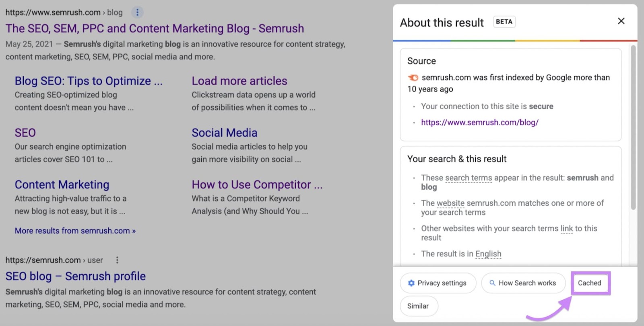Click the underlined 'English' term

pos(488,254)
